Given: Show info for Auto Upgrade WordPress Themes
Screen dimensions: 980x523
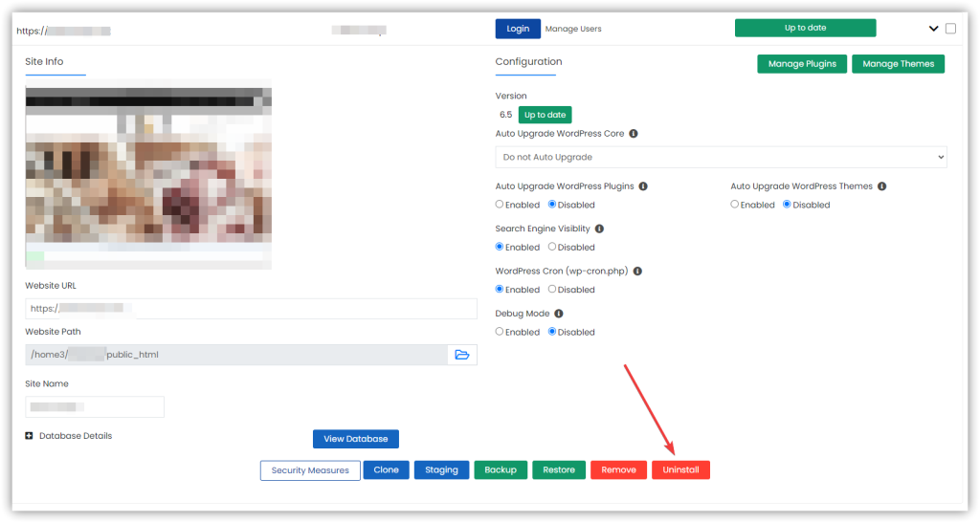Looking at the screenshot, I should click(881, 186).
